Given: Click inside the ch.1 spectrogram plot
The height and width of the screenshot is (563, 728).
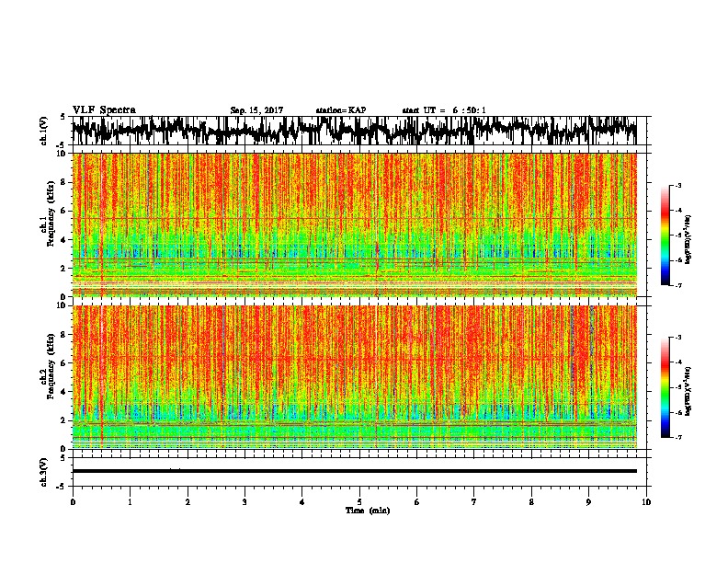Looking at the screenshot, I should 354,224.
